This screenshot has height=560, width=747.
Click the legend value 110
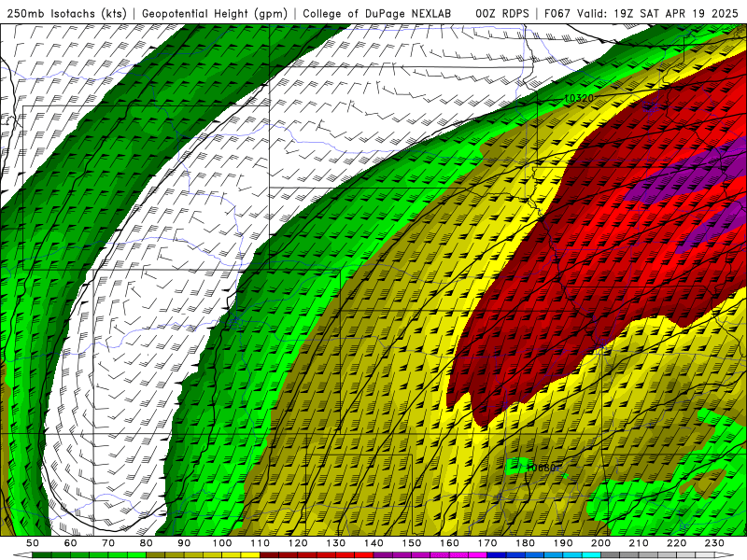pos(260,543)
